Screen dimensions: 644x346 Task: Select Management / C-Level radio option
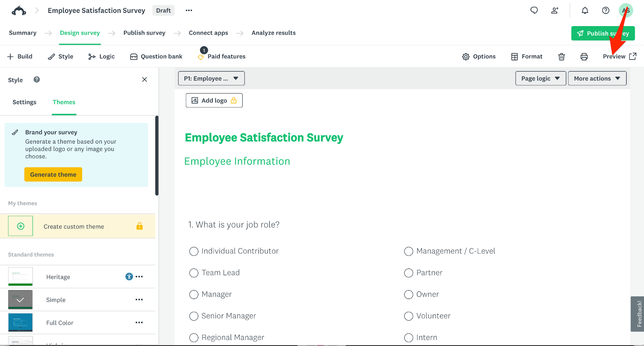[x=409, y=251]
